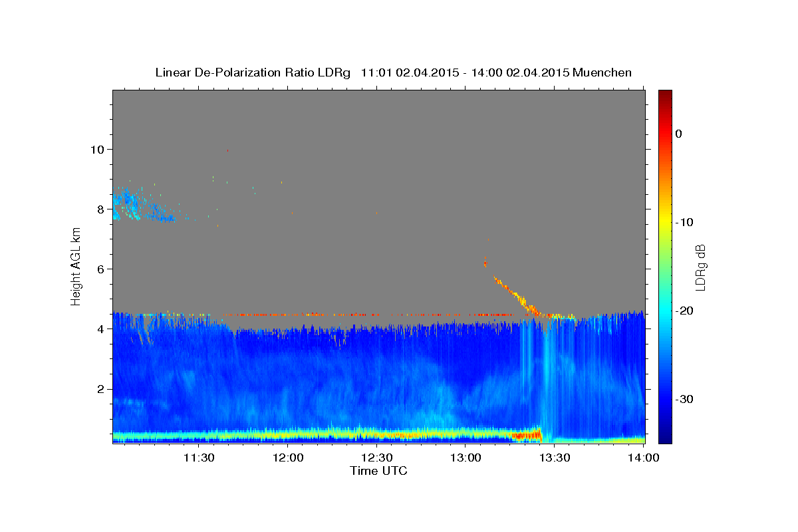This screenshot has height=532, width=798.
Task: Click the 12:00 time tick label
Action: tap(288, 458)
